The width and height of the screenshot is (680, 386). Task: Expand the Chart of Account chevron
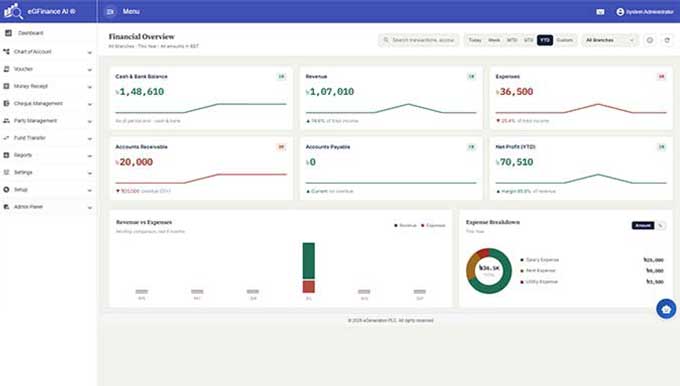pyautogui.click(x=90, y=52)
